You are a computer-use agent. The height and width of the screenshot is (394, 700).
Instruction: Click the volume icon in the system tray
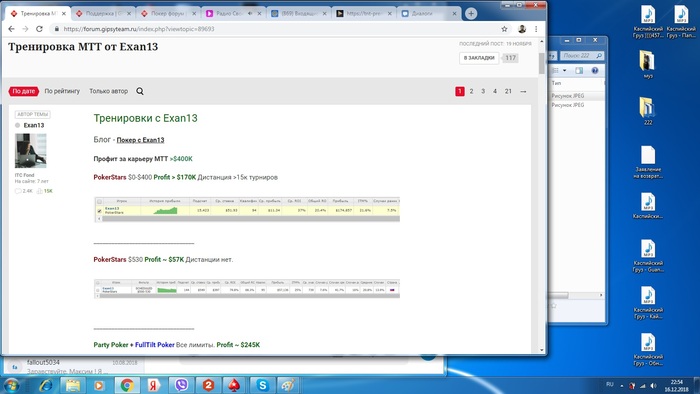click(x=653, y=386)
